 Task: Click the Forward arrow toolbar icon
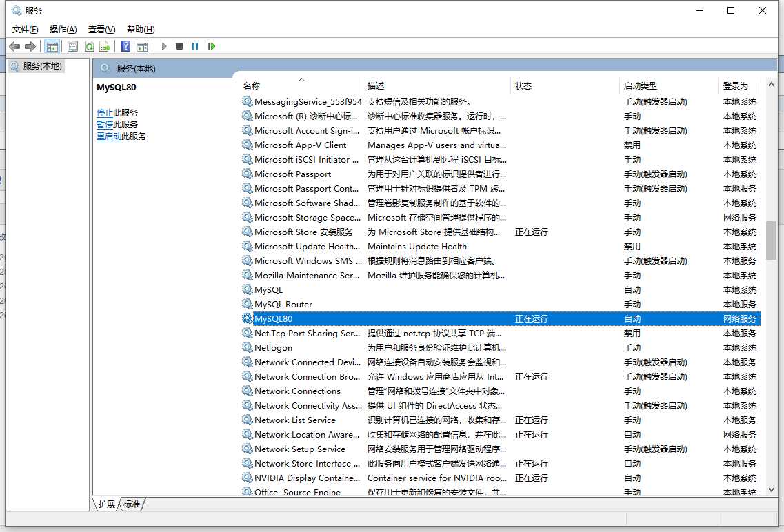coord(30,46)
